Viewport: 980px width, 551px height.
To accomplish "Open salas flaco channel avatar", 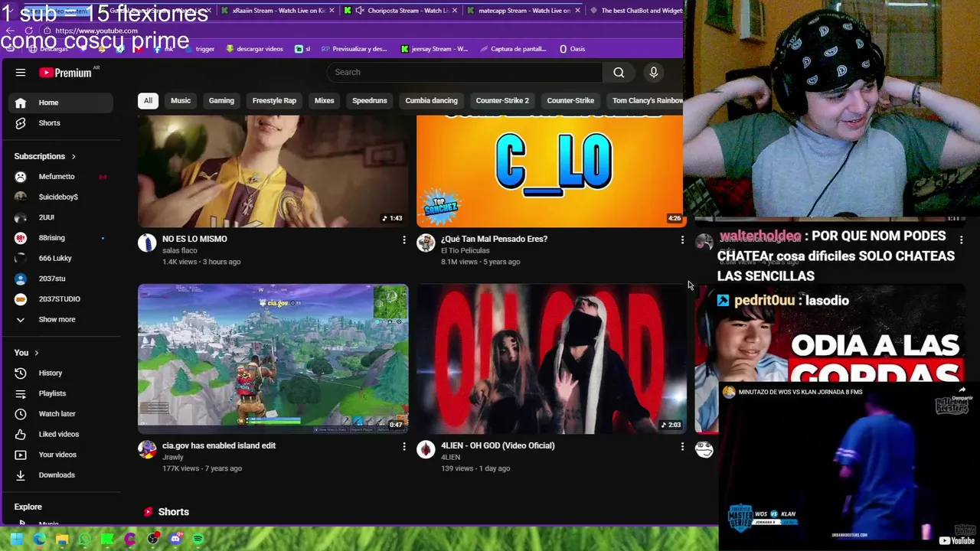I will coord(147,243).
